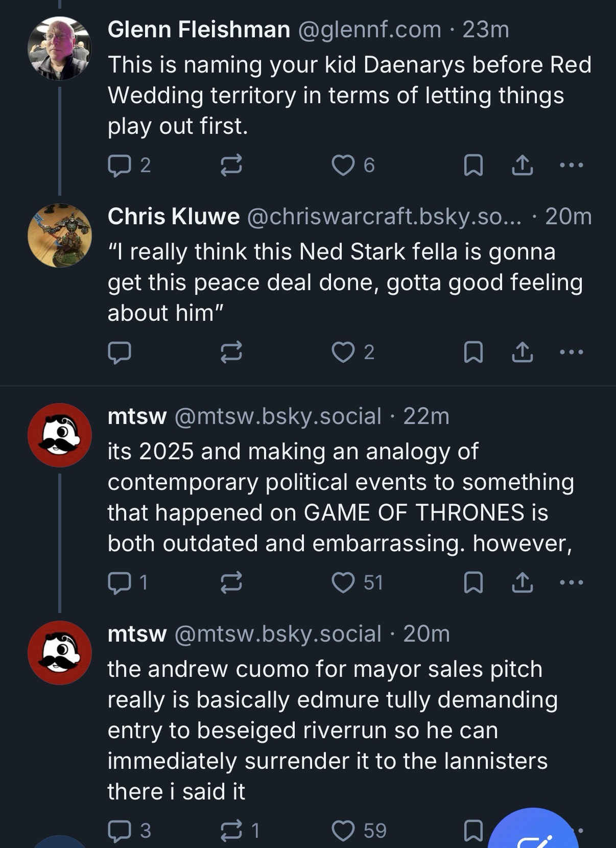
Task: Open more options on mtsw's 22m post
Action: tap(571, 582)
